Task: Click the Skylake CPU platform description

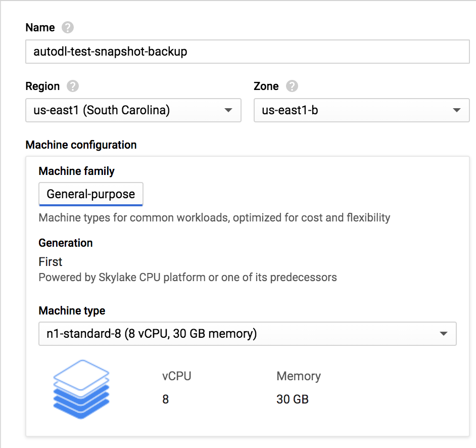Action: pos(187,278)
